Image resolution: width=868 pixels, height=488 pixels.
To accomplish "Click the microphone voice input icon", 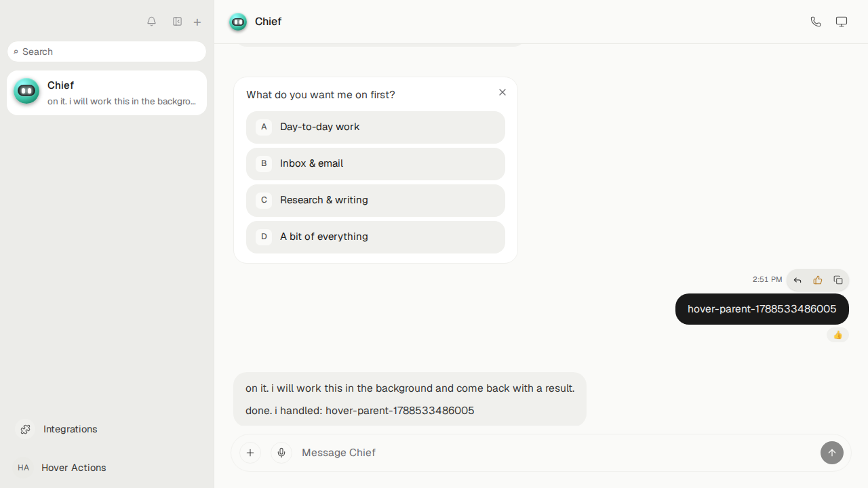I will pos(281,453).
